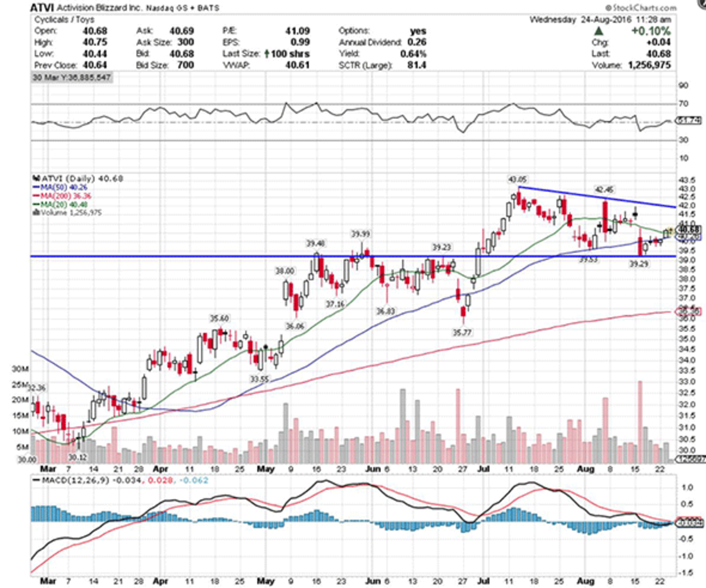Click the 42.46 price annotation
Image resolution: width=706 pixels, height=588 pixels.
click(x=603, y=190)
